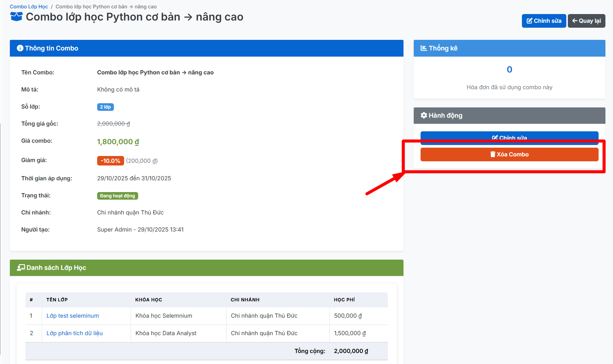Click the 1,800,000 đ combo price

pyautogui.click(x=118, y=142)
